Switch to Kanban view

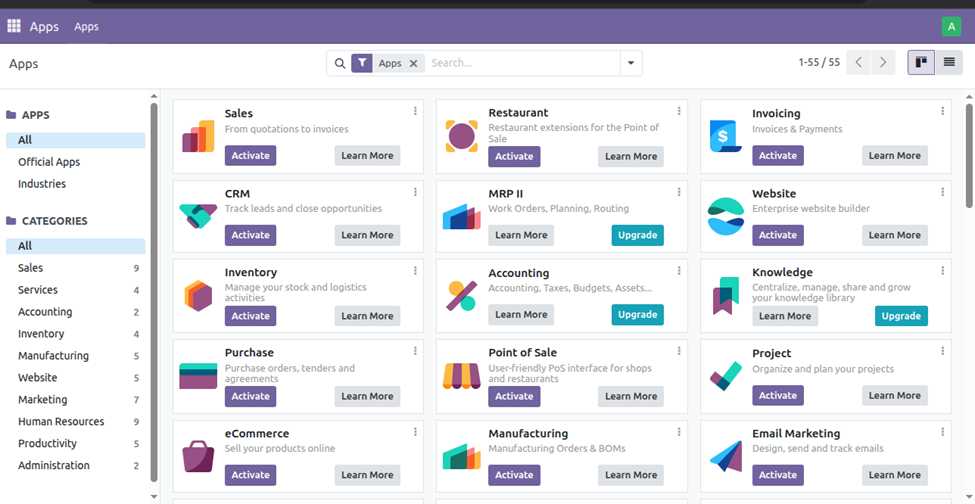pos(921,63)
